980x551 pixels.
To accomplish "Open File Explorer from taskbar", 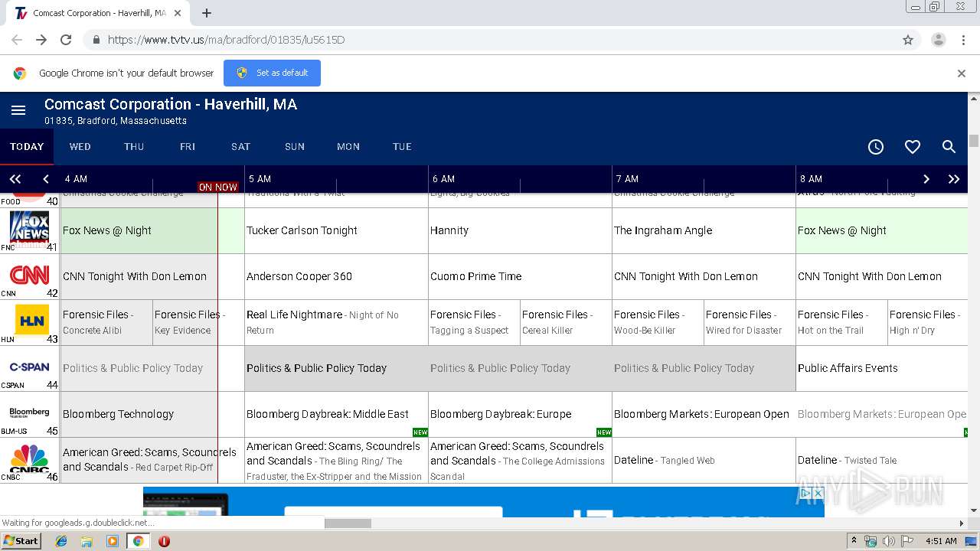I will pyautogui.click(x=87, y=541).
